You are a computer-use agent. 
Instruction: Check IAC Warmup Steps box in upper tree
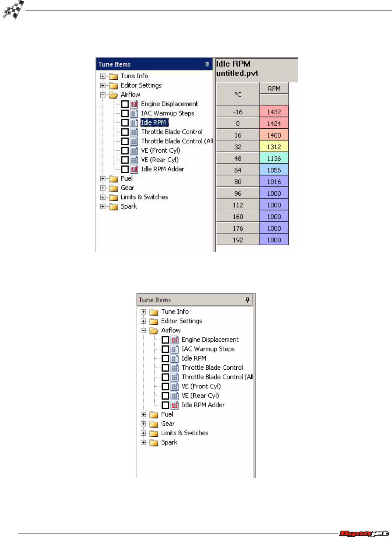coord(125,113)
